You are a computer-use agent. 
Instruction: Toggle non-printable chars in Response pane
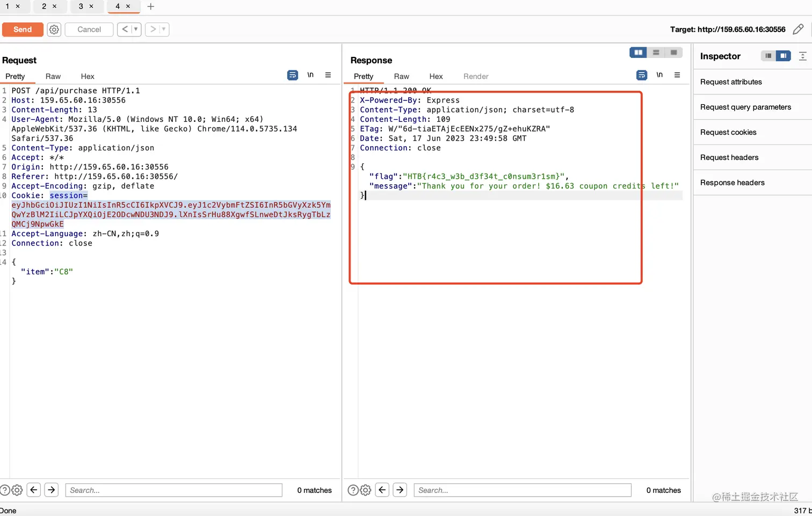[659, 75]
